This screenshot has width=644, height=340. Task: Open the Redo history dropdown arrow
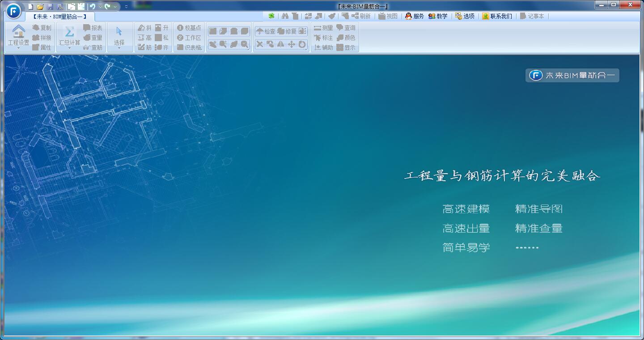pyautogui.click(x=115, y=7)
